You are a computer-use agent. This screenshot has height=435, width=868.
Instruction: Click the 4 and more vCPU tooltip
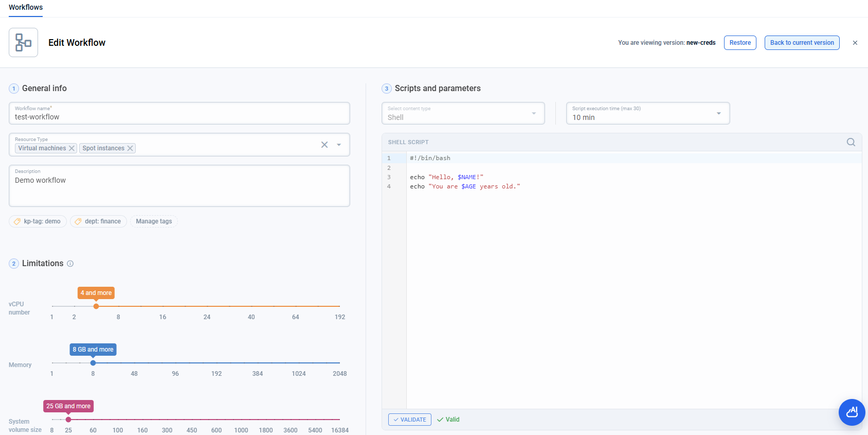click(96, 293)
